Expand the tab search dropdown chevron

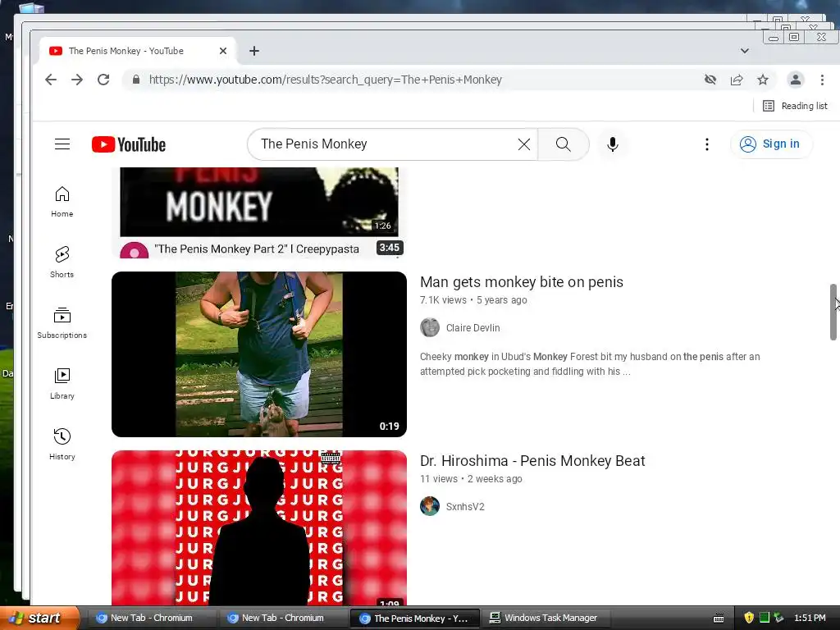point(745,51)
